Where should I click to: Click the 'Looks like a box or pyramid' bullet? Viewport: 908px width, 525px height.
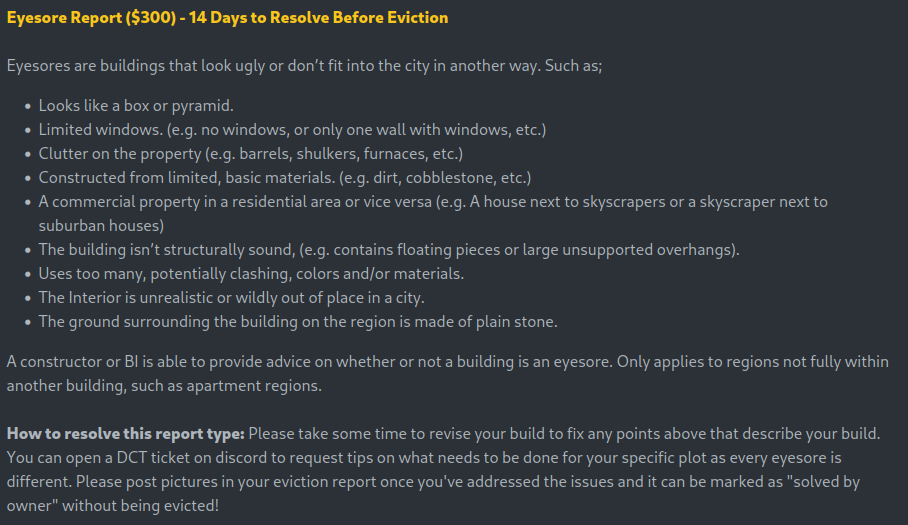(136, 106)
